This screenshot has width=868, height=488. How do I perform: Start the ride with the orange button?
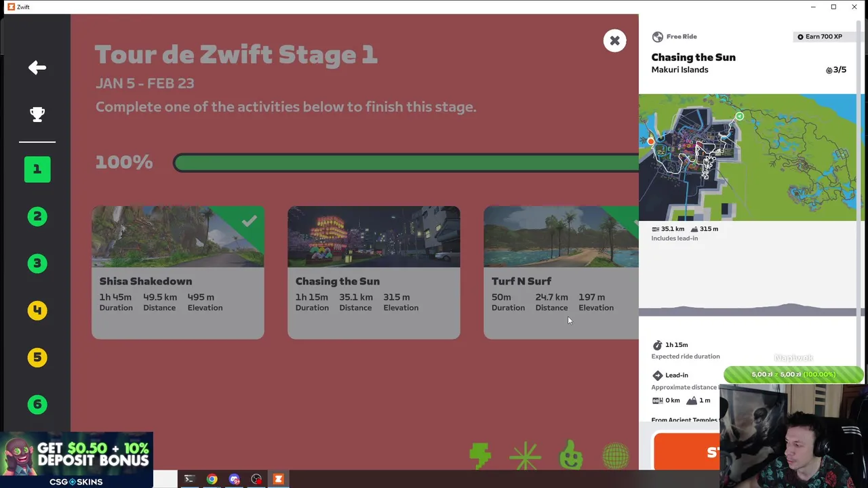coord(686,451)
